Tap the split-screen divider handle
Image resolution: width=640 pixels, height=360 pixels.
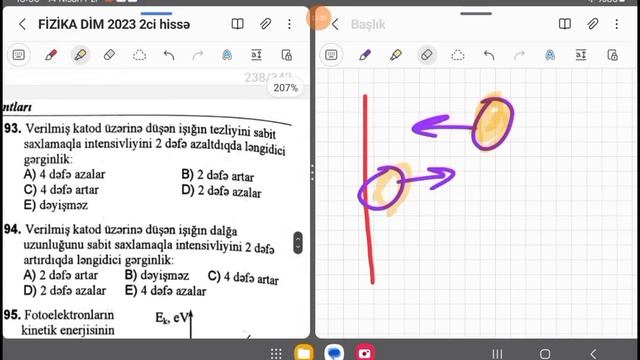coord(312,173)
